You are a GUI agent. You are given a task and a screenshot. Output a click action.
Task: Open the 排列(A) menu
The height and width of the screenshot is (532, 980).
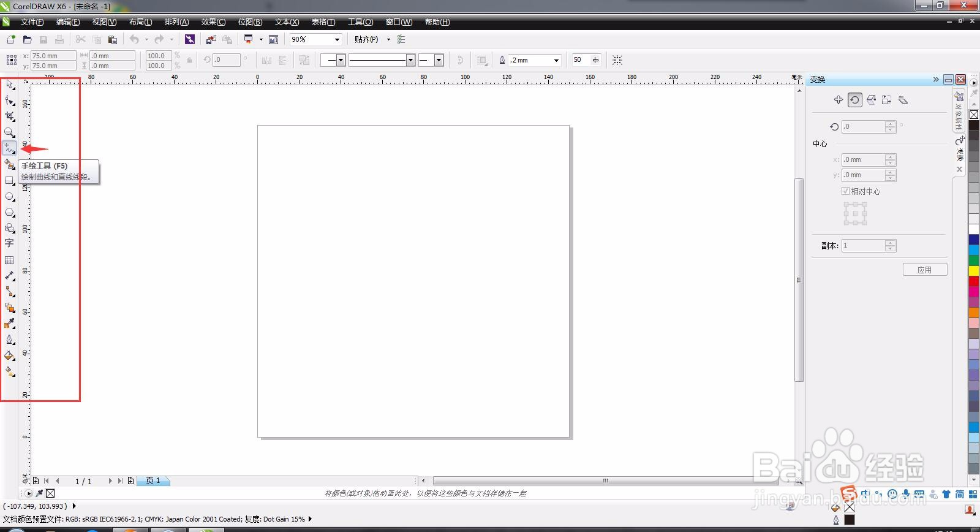coord(176,22)
